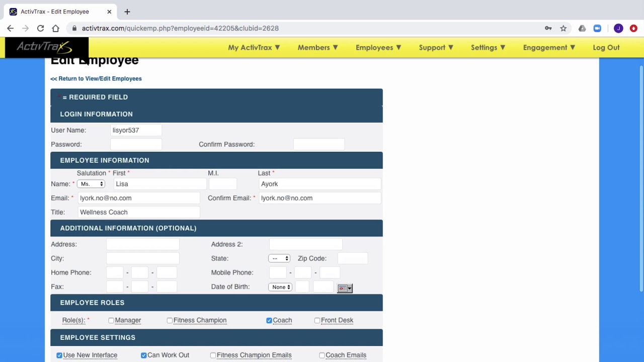The height and width of the screenshot is (362, 644).
Task: Go to the browser home icon
Action: [x=55, y=28]
